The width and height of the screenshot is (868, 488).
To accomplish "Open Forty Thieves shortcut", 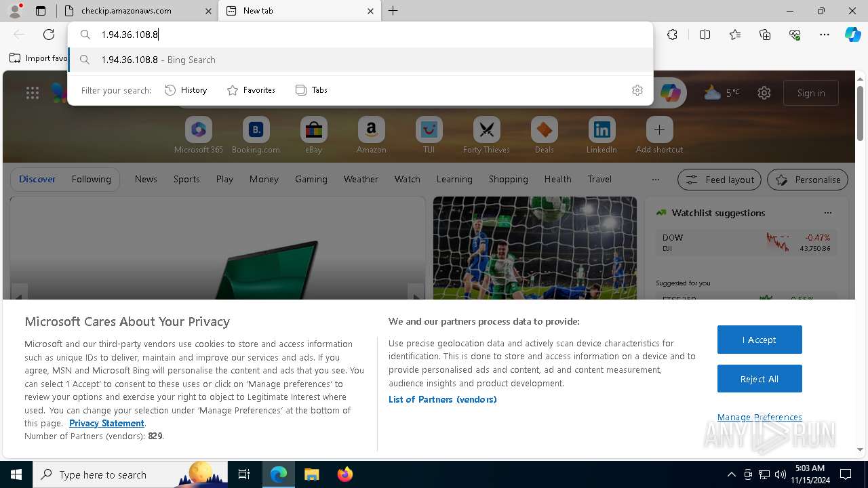I will pyautogui.click(x=486, y=136).
